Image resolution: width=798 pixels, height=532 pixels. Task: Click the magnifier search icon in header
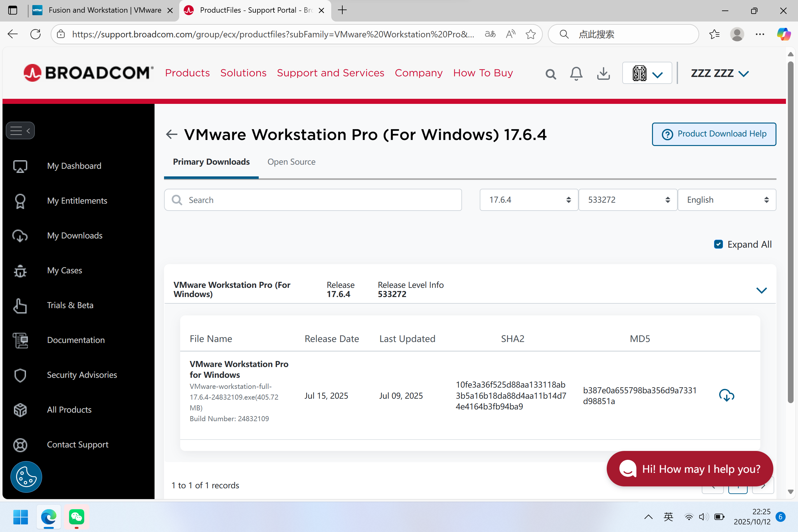(551, 73)
